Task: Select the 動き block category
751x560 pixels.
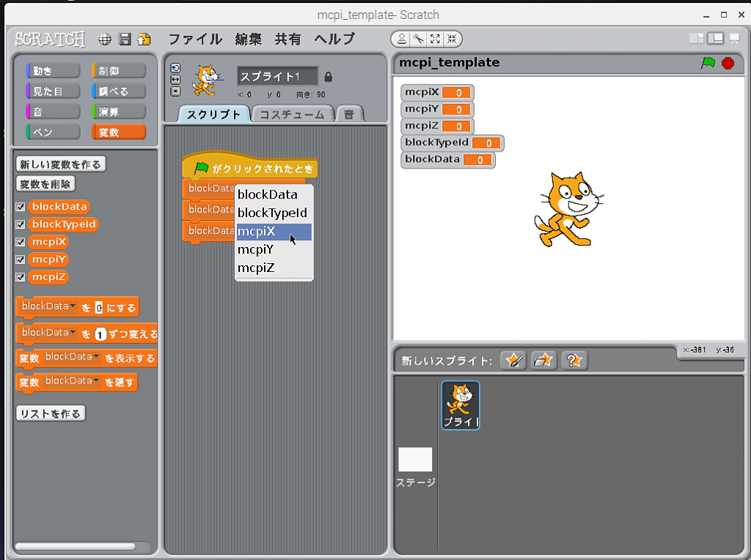Action: (x=53, y=71)
